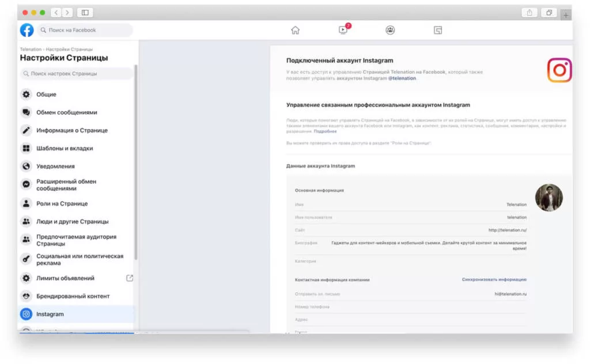Open the Брендированный контент section

[x=77, y=296]
